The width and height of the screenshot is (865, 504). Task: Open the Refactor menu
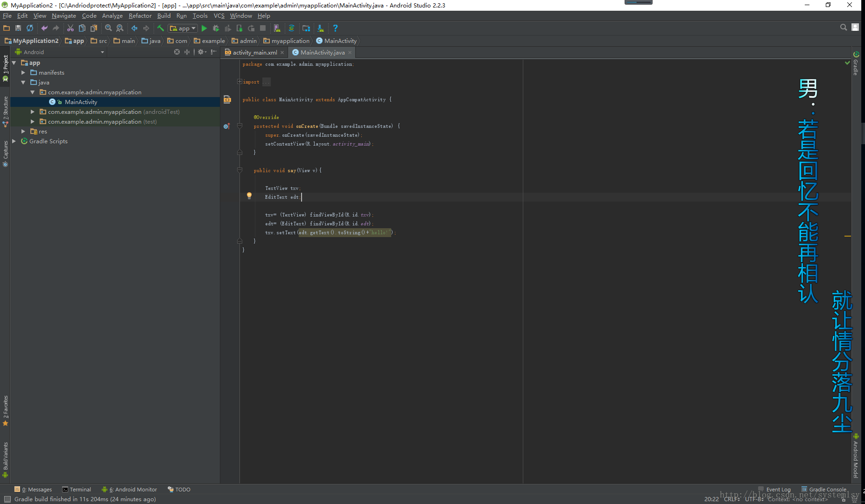140,15
